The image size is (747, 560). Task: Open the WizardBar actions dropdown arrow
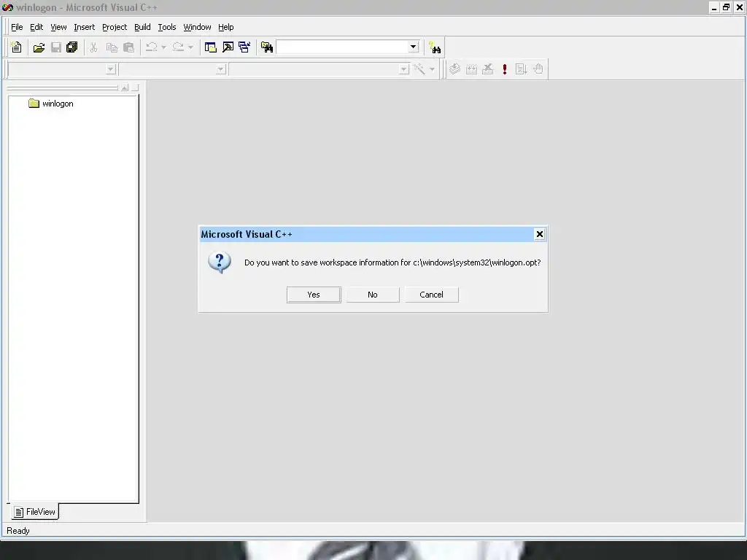(432, 69)
